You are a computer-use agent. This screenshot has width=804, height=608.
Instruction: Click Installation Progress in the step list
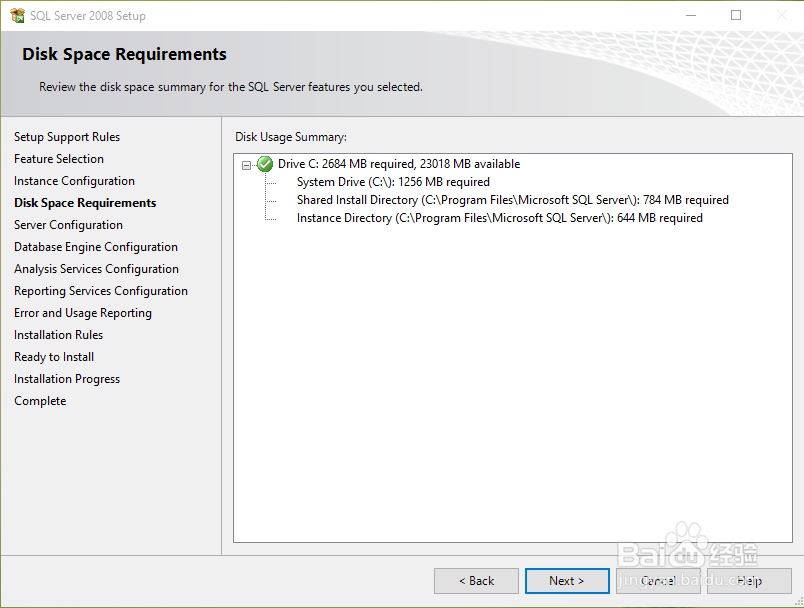click(67, 379)
